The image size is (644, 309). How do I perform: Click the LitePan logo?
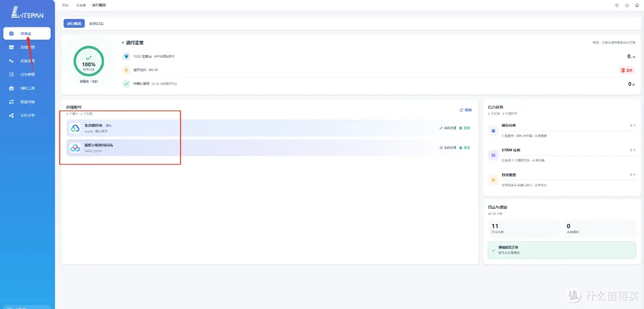(27, 13)
